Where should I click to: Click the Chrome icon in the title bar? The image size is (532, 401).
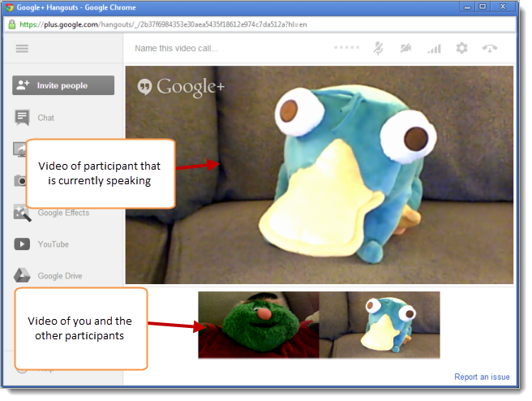9,7
